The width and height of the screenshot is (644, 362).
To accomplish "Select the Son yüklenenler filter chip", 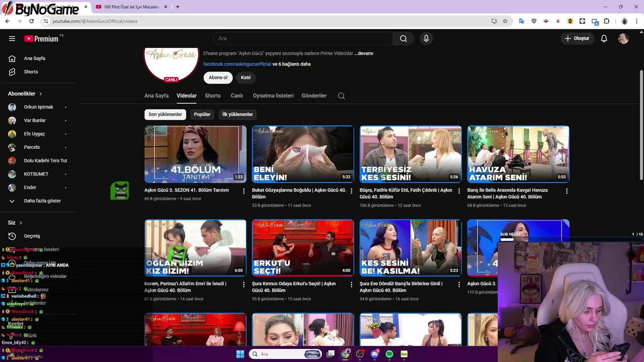I will coord(165,115).
